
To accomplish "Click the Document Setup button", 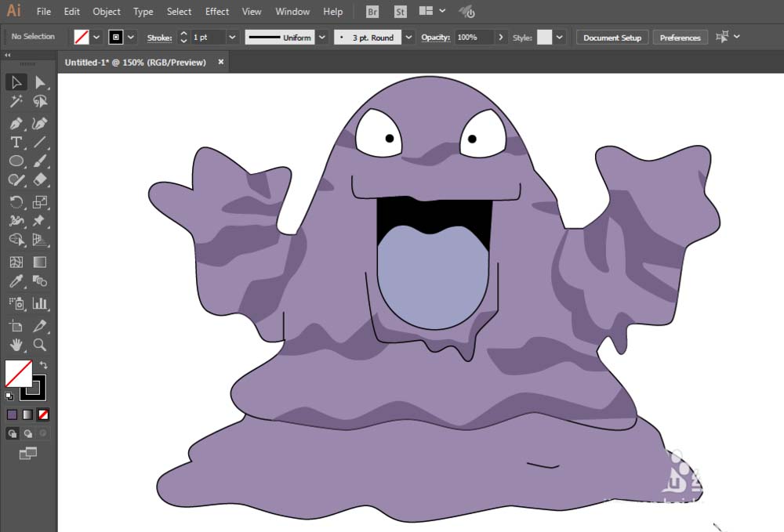I will [612, 38].
